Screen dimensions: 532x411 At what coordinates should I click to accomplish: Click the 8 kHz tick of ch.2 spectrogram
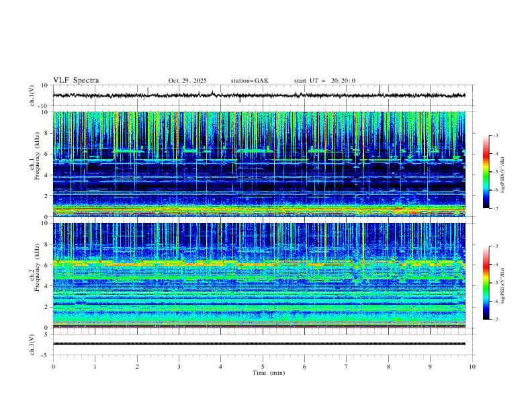click(46, 244)
